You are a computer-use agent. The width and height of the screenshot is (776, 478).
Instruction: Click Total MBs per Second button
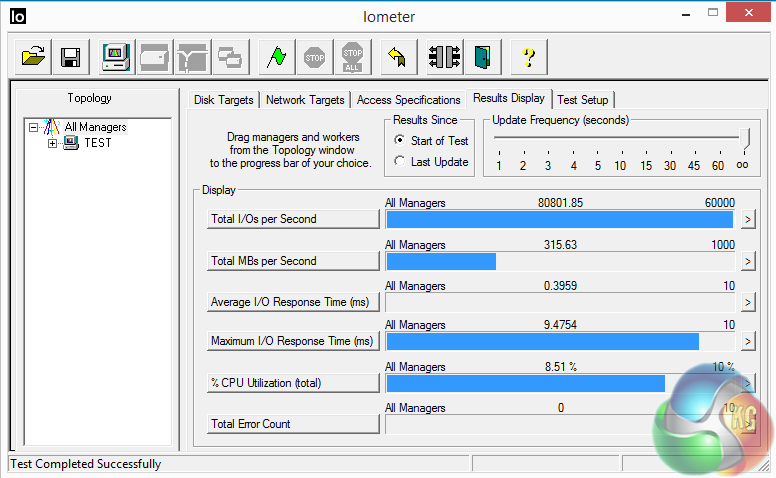293,261
